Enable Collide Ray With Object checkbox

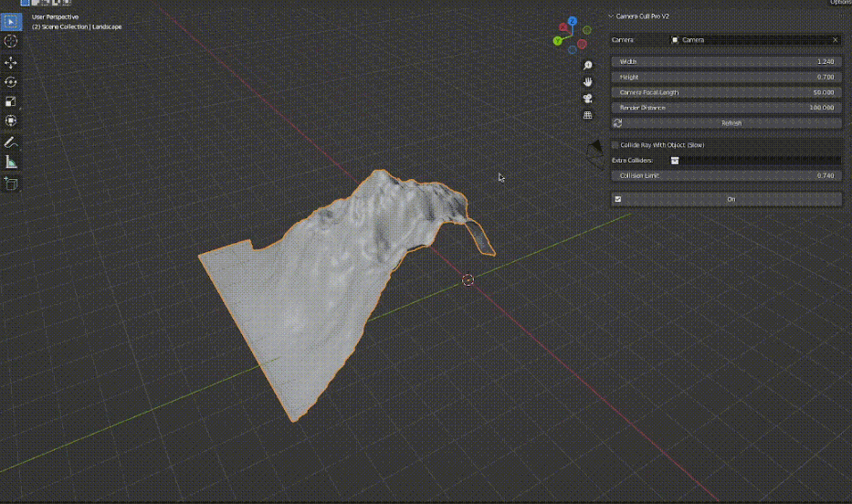pos(615,145)
